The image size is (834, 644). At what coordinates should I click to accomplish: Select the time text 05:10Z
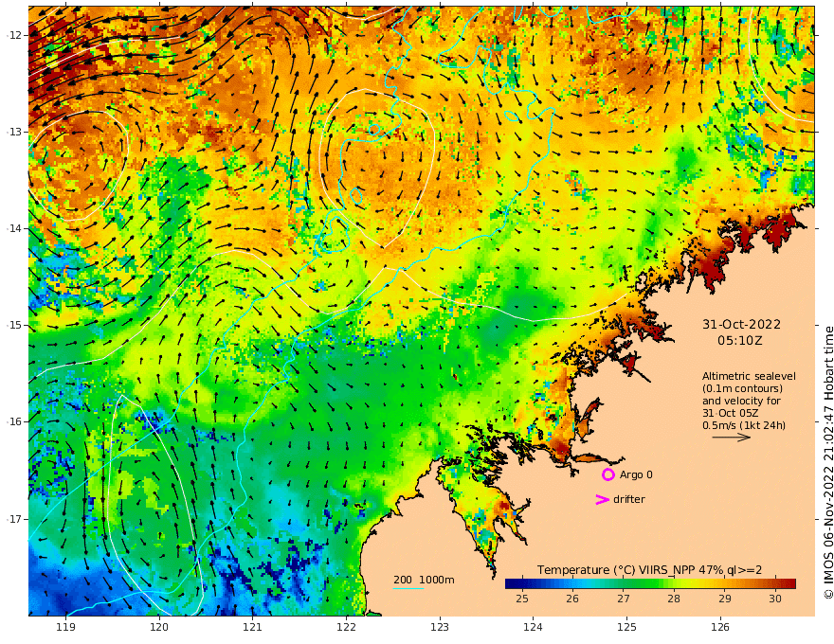[x=740, y=341]
